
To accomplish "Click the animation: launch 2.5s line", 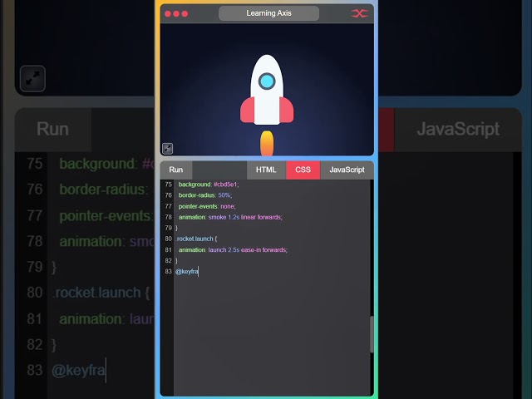I will [x=233, y=249].
